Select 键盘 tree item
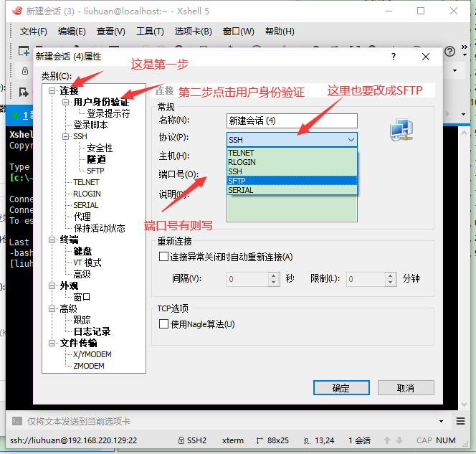The width and height of the screenshot is (476, 454). point(82,251)
